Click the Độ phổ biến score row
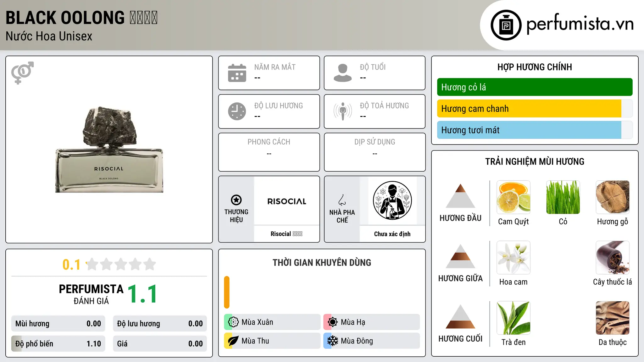 pyautogui.click(x=58, y=344)
